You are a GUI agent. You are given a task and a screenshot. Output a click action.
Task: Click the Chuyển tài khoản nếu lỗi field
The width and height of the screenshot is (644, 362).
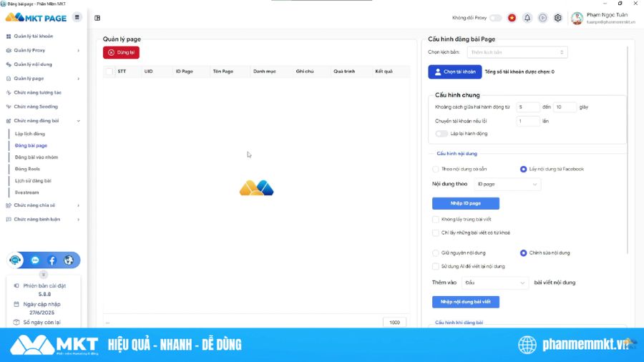coord(528,121)
